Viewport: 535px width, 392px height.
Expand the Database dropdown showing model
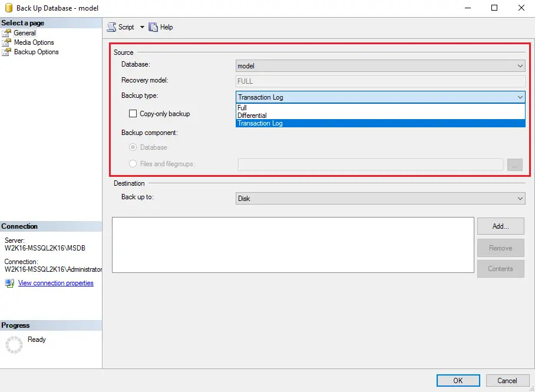tap(380, 67)
